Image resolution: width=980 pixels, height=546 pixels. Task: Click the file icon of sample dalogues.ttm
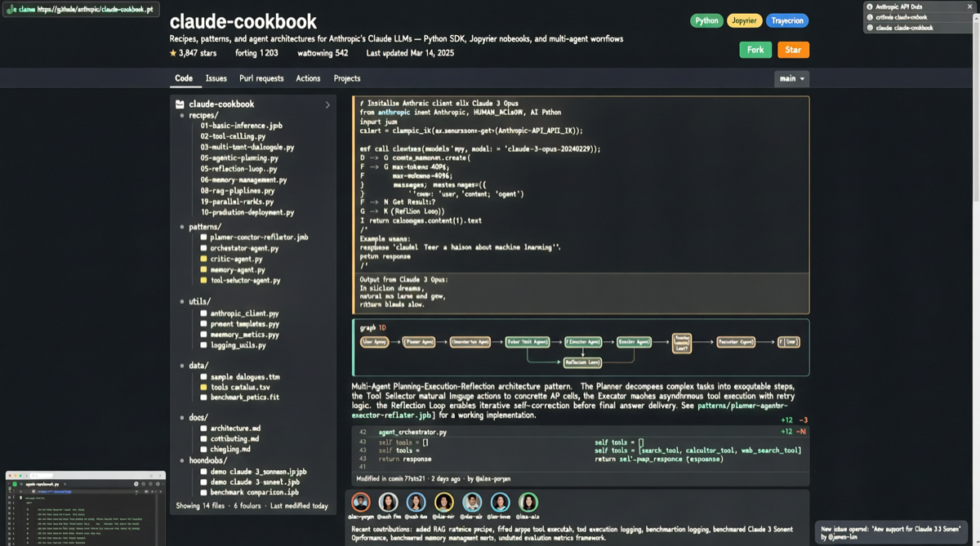pyautogui.click(x=203, y=377)
